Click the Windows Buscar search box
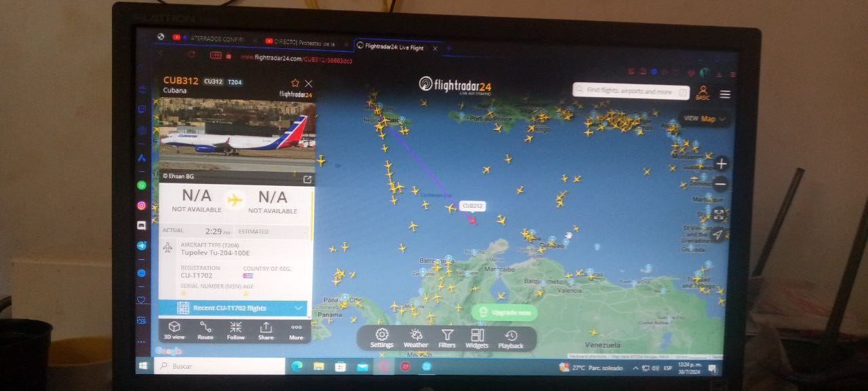 [220, 366]
